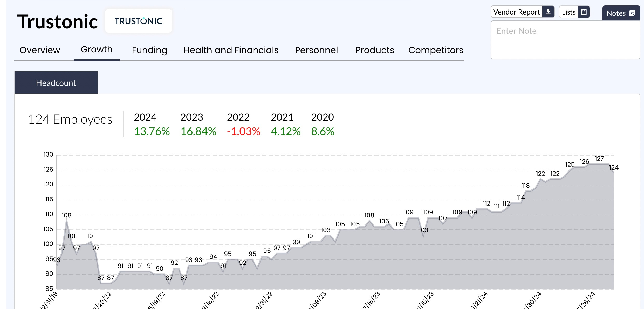The image size is (644, 309).
Task: Click the 85 y-axis label
Action: pos(49,289)
